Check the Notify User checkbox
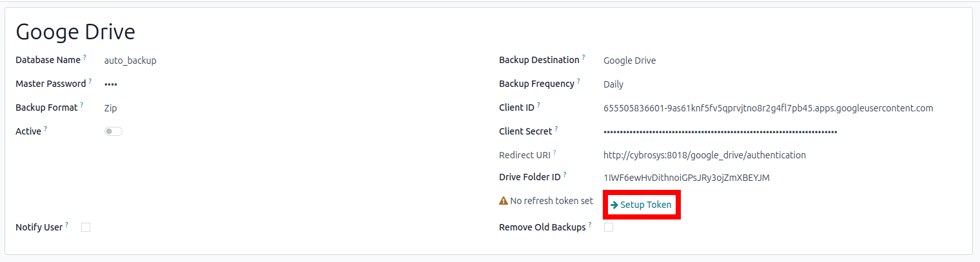This screenshot has height=262, width=980. (86, 227)
